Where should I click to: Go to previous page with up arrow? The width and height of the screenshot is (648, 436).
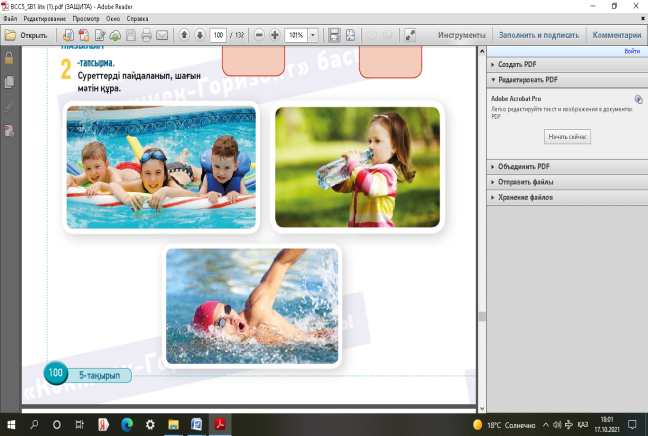point(184,35)
